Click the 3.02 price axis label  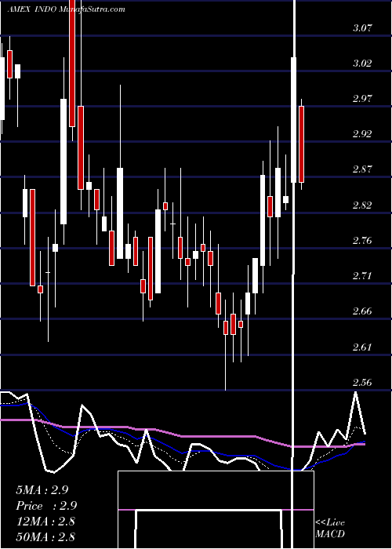coord(362,64)
